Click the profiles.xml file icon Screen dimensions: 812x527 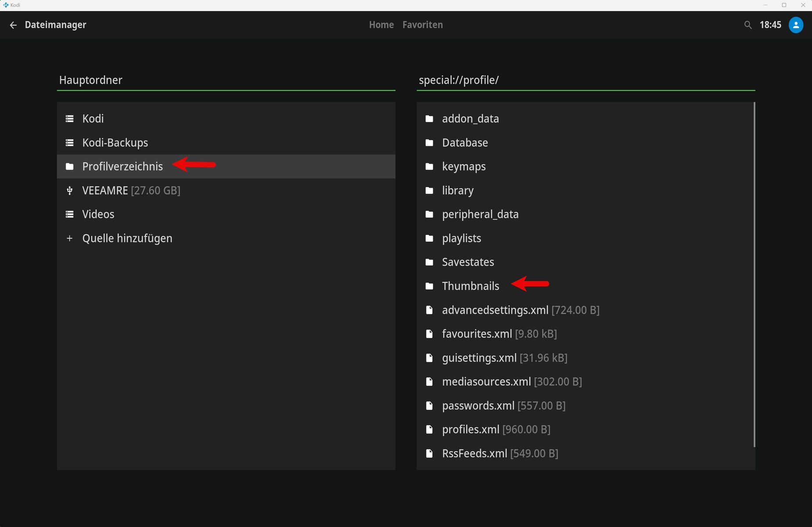point(429,430)
